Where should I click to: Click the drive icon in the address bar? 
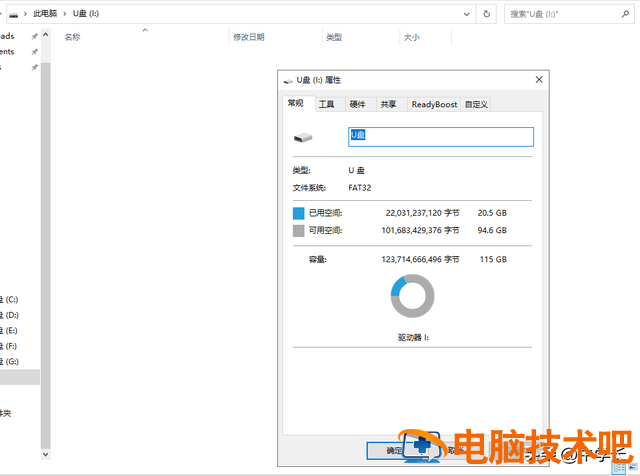[x=13, y=14]
